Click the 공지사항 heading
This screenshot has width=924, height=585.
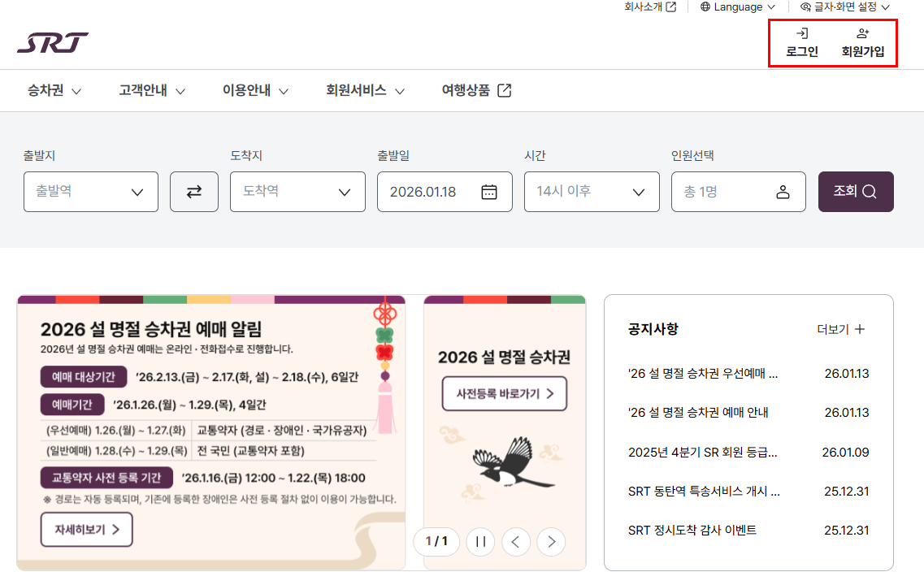(653, 329)
